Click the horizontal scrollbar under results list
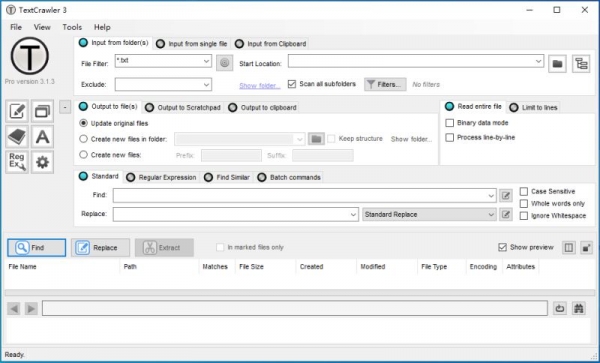Screen dimensions: 600x363 coord(300,293)
